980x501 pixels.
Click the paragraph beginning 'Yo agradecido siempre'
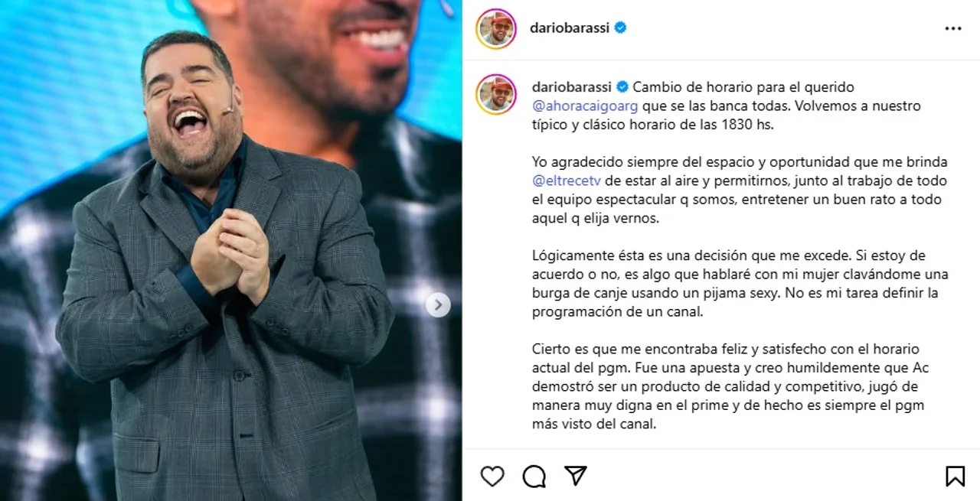click(729, 190)
